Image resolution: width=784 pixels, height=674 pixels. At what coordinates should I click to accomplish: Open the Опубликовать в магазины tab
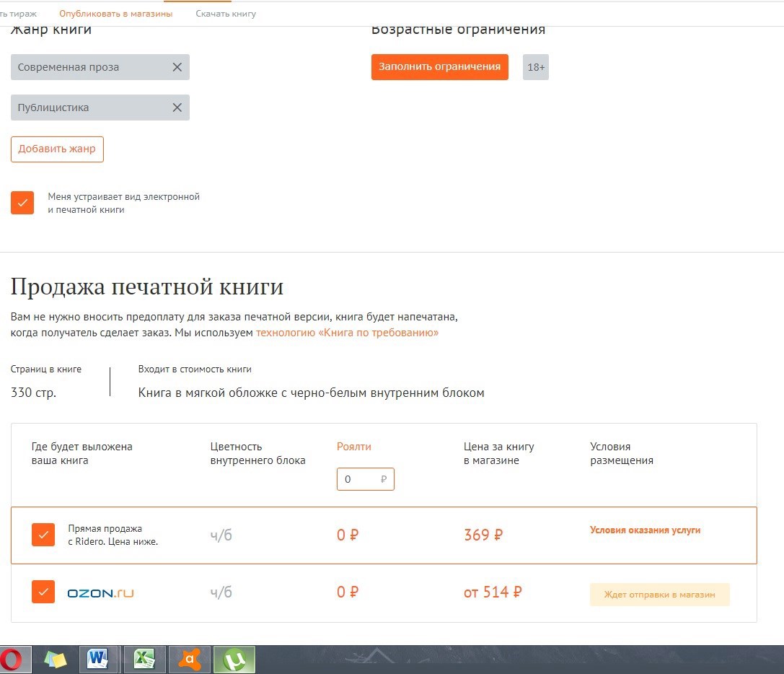(x=116, y=14)
